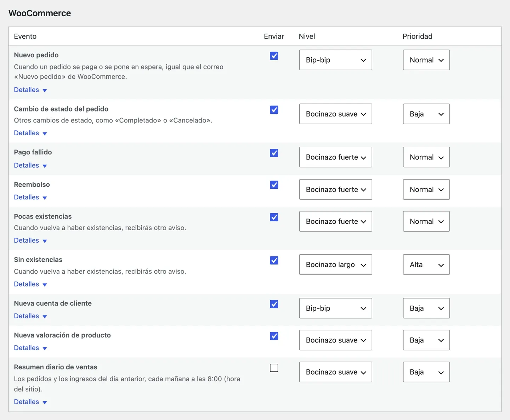Open Nivel dropdown for Resumen diario de ventas
The height and width of the screenshot is (420, 510).
[x=335, y=372]
